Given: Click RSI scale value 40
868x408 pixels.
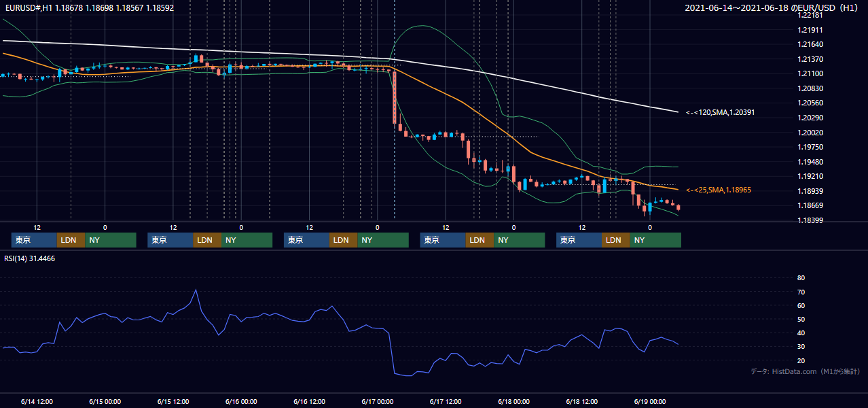Looking at the screenshot, I should point(801,333).
